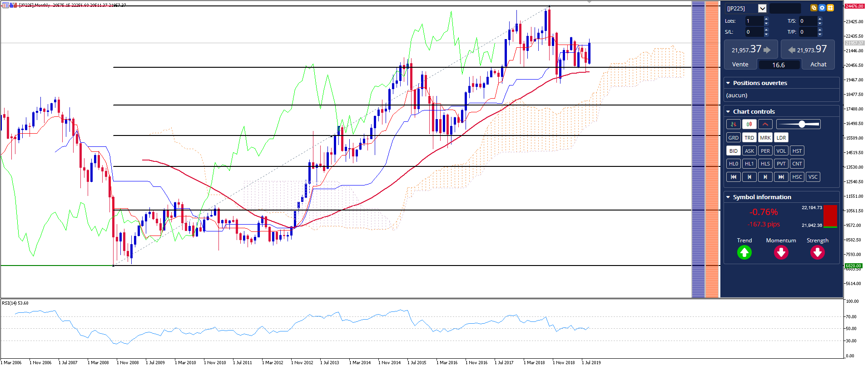Open the JP225 symbol dropdown
This screenshot has height=366, width=868.
[x=762, y=8]
